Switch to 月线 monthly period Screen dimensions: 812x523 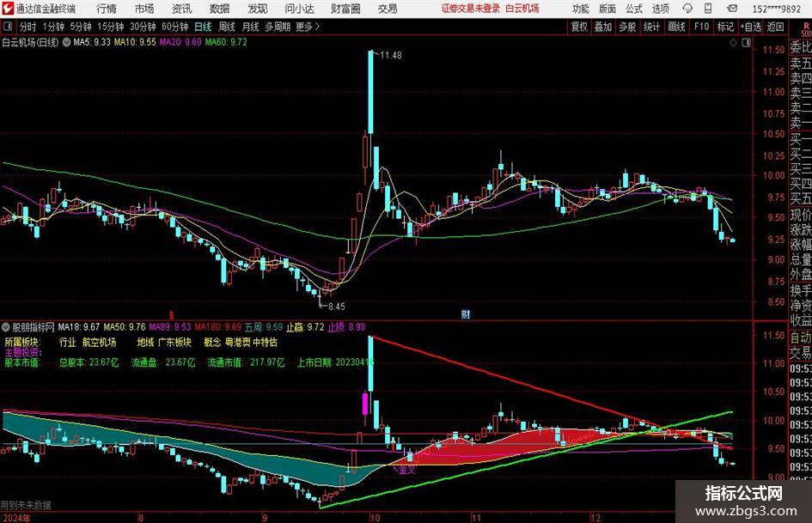click(250, 27)
